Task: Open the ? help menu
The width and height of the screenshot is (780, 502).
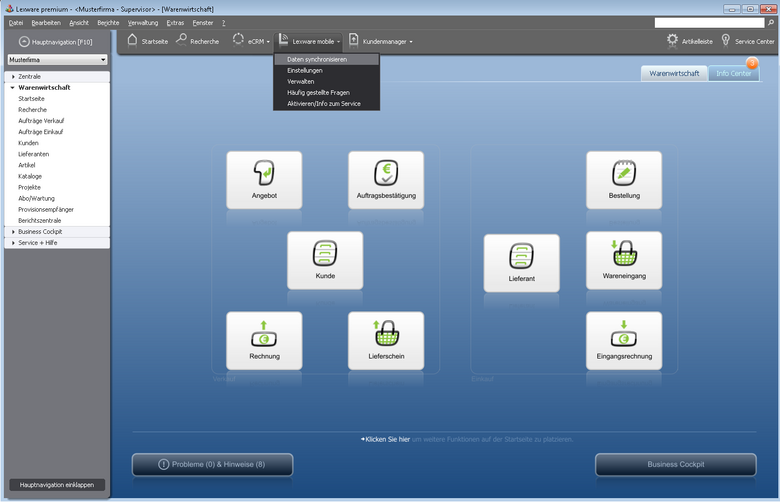Action: click(x=224, y=23)
